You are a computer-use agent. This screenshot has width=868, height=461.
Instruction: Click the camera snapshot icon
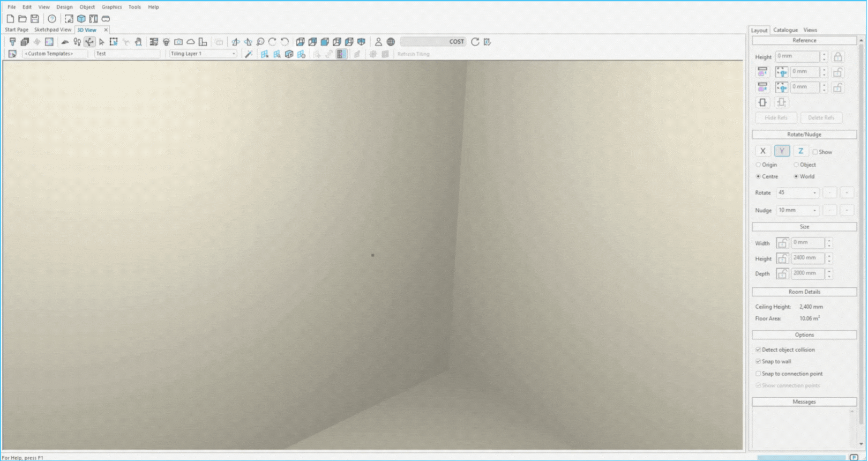pos(178,42)
